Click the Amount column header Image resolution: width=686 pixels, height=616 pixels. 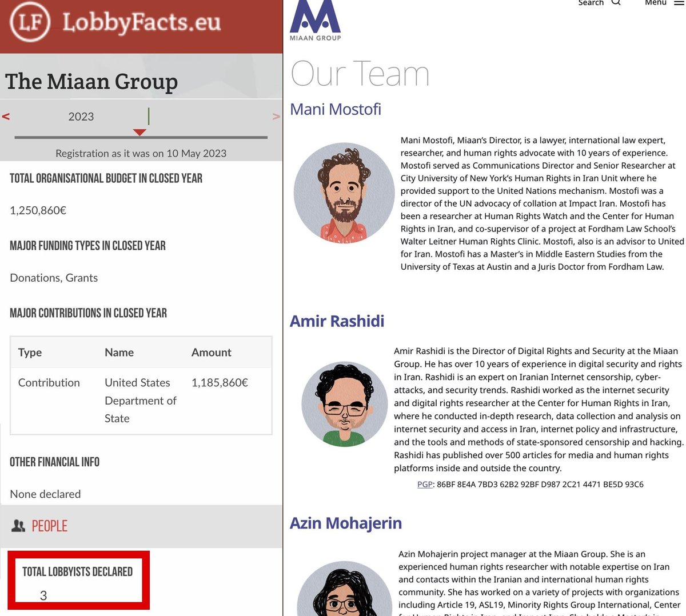point(212,353)
